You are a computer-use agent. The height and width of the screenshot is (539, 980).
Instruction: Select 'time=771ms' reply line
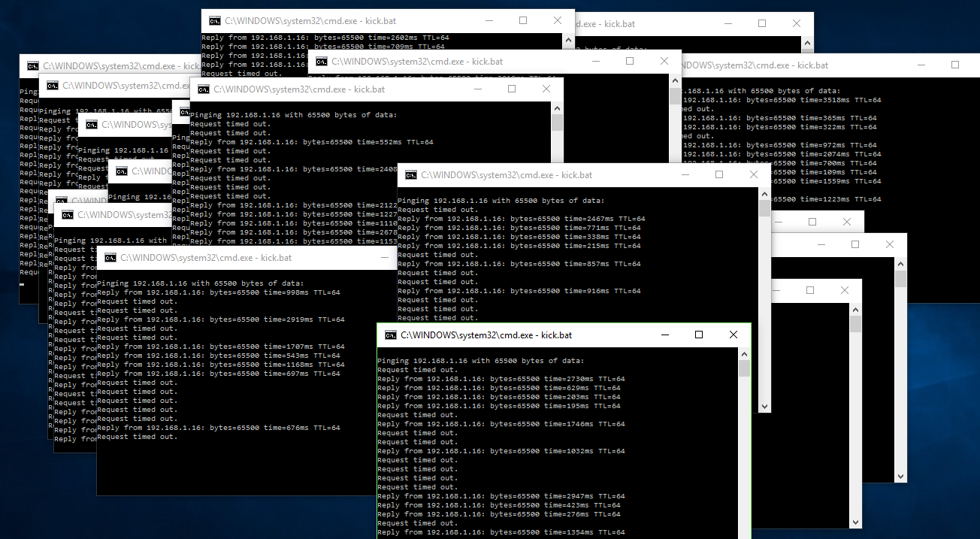click(x=519, y=228)
